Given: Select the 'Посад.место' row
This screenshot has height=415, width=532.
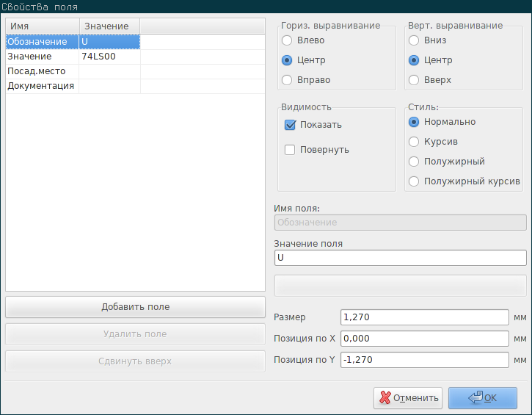Looking at the screenshot, I should pos(135,71).
